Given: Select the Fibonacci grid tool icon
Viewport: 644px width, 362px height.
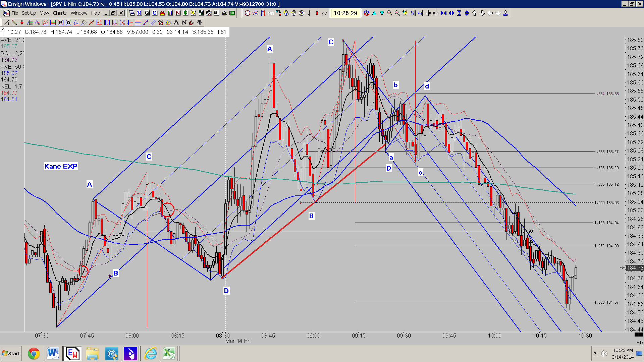Looking at the screenshot, I should (53, 22).
